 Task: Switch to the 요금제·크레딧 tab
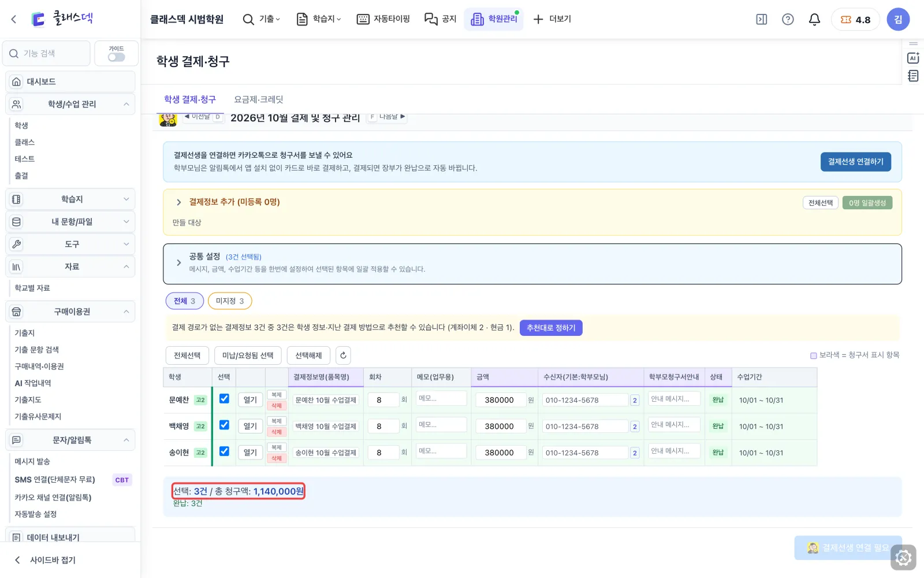pos(258,99)
